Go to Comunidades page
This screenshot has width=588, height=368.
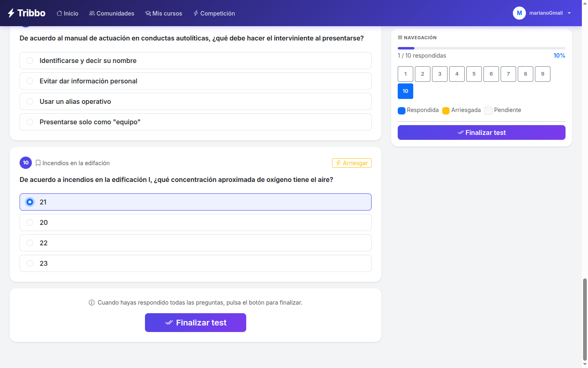click(111, 13)
